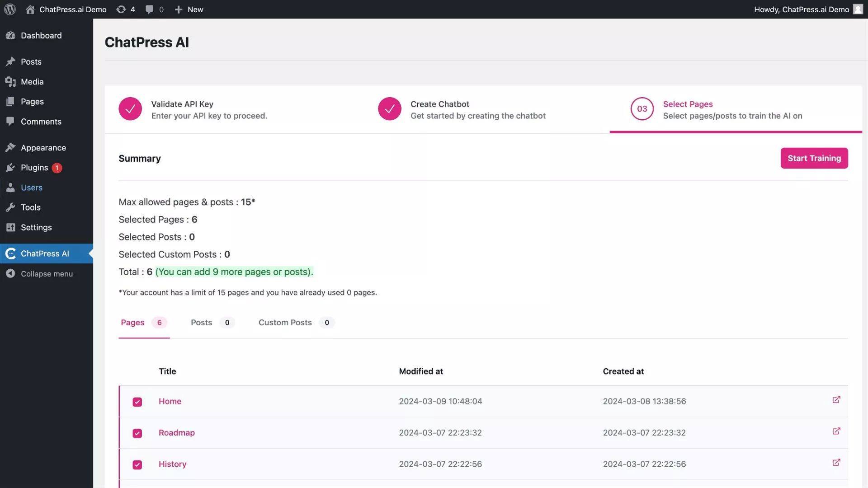
Task: Uncheck the History page checkbox
Action: click(137, 465)
